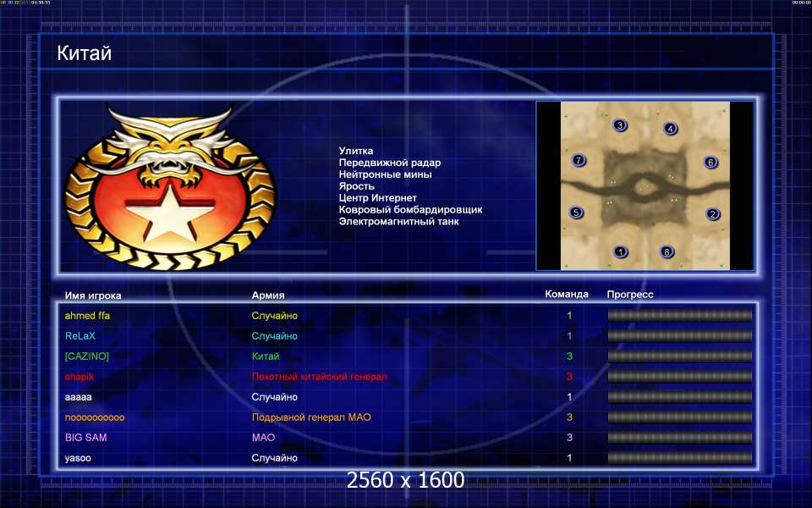Click ReLaX's Случайно army value
Image resolution: width=812 pixels, height=508 pixels.
click(x=274, y=336)
